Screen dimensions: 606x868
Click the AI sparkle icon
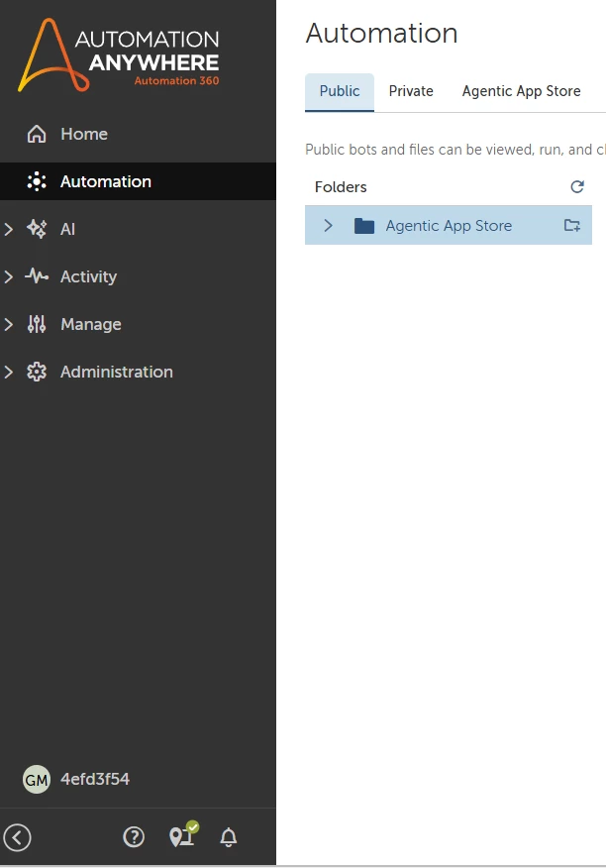(37, 229)
